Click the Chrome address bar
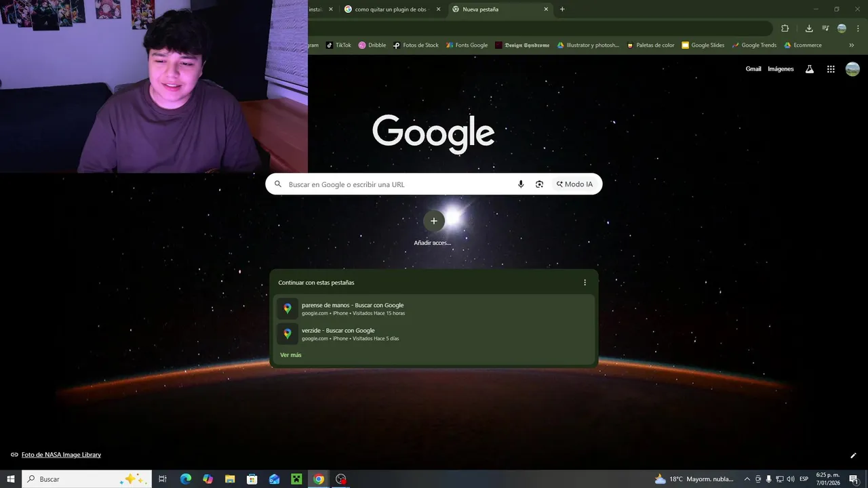 click(539, 28)
